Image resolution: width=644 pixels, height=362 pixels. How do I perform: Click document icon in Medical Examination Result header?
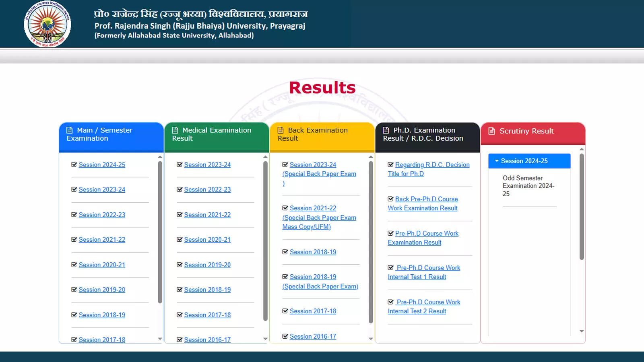coord(175,130)
